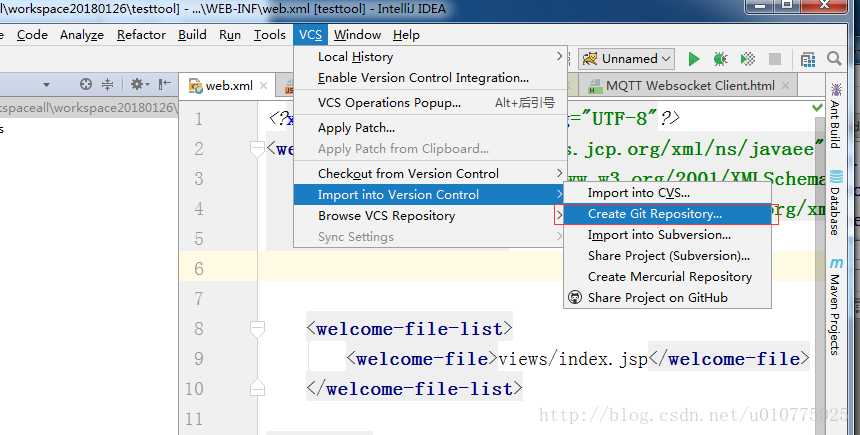Open the Unnamed run configuration dropdown
Image resolution: width=860 pixels, height=435 pixels.
(x=626, y=59)
